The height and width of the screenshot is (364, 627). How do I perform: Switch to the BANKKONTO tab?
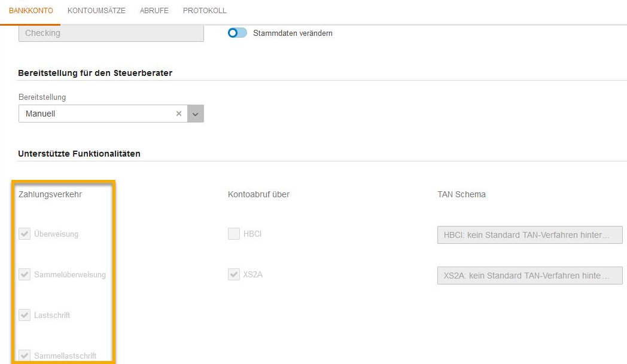pos(31,11)
